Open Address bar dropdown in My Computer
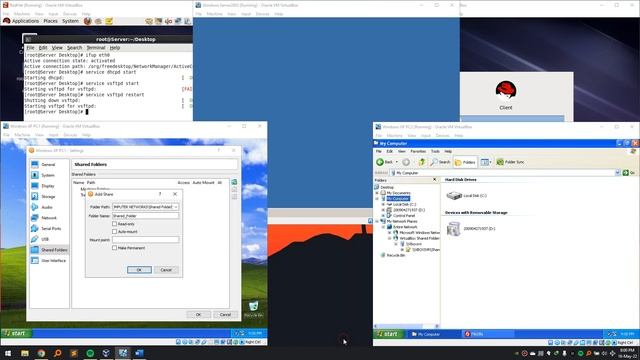Viewport: 640px width, 360px height. click(617, 173)
